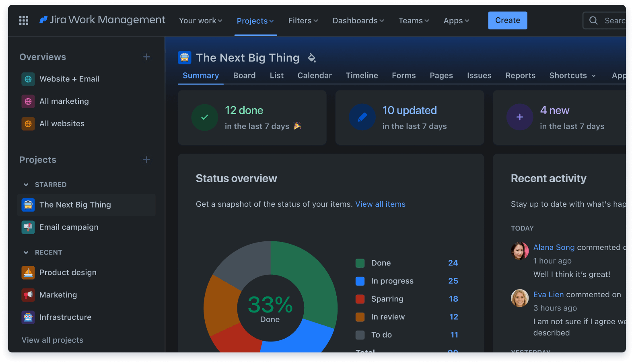Select the Email campaign starred project
Image resolution: width=634 pixels, height=364 pixels.
(x=69, y=227)
